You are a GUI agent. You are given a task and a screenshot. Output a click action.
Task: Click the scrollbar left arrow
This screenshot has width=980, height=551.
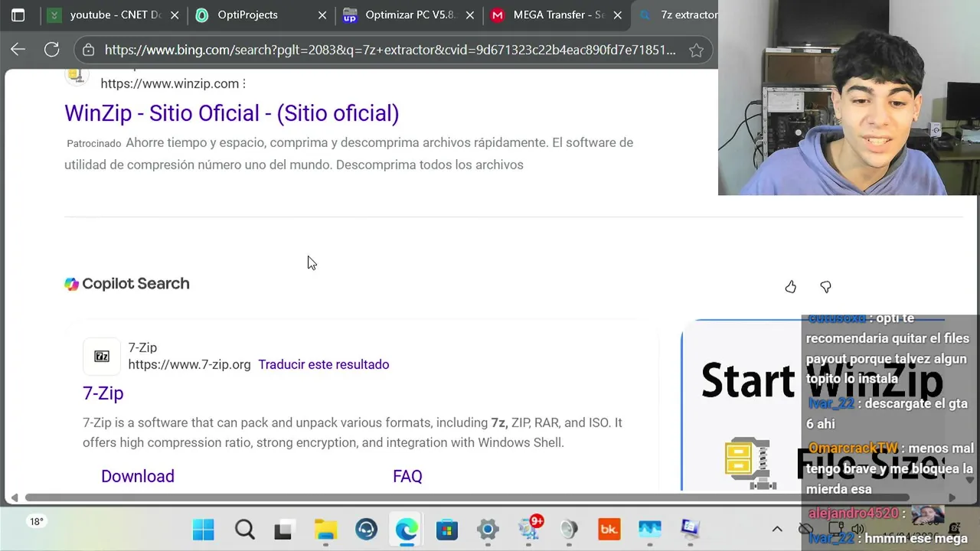(14, 497)
